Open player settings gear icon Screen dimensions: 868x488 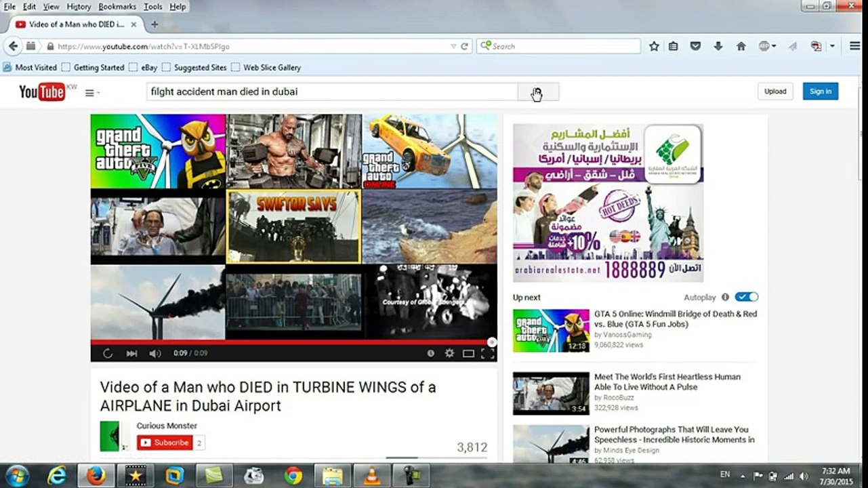click(449, 353)
